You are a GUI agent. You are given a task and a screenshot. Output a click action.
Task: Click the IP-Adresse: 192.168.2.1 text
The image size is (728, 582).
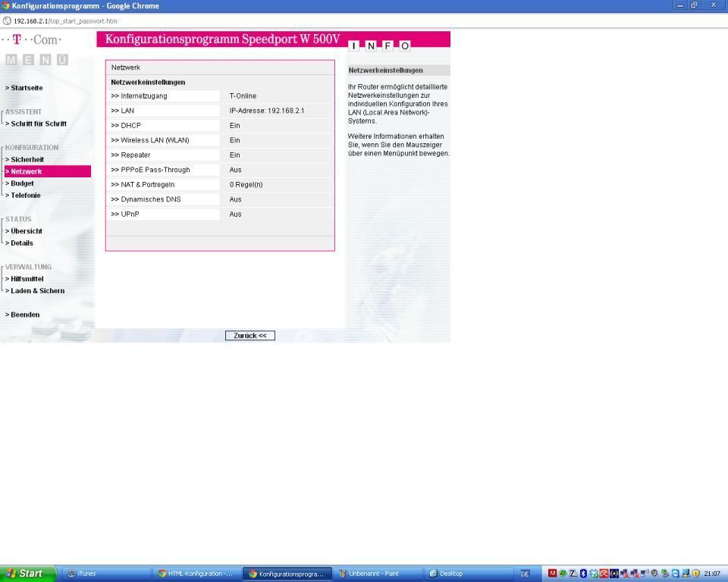click(267, 111)
